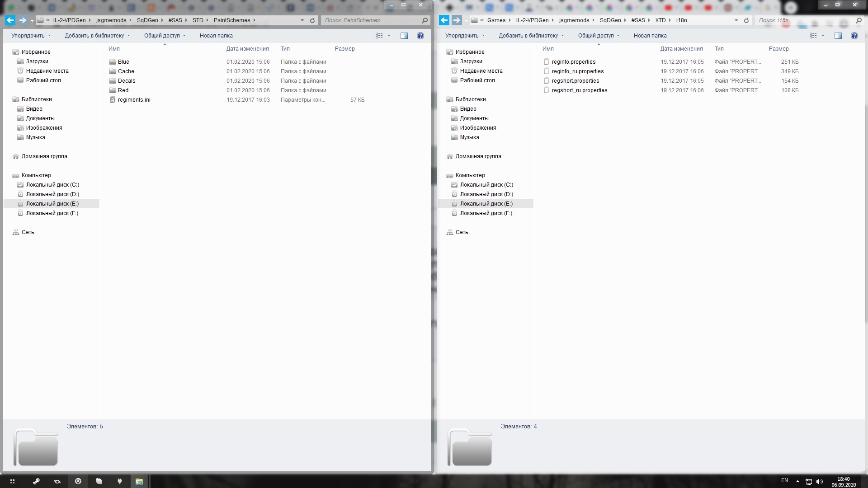Toggle preview pane in left Explorer window
Screen dimensions: 868x488
coord(404,36)
